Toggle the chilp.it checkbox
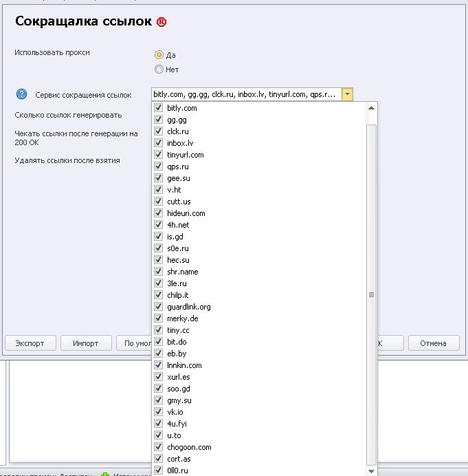This screenshot has width=468, height=476. 158,295
